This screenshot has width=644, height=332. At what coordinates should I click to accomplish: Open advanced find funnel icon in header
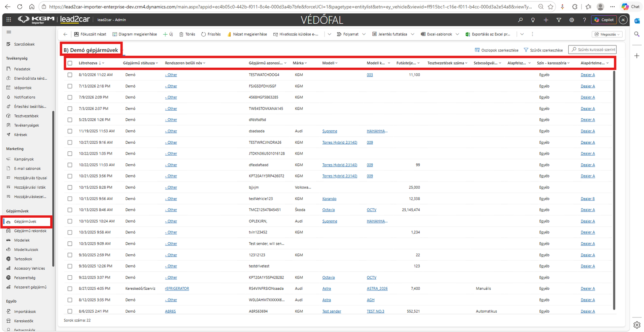pyautogui.click(x=559, y=20)
